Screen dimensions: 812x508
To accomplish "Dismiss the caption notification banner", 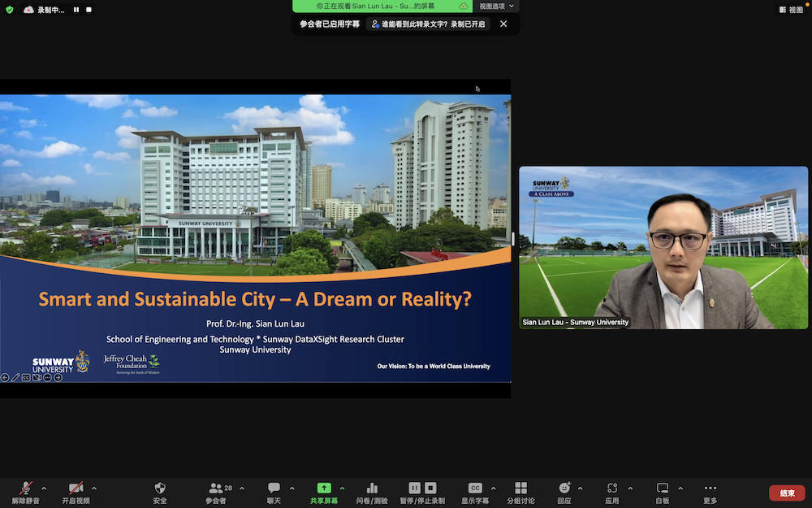I will (x=503, y=24).
